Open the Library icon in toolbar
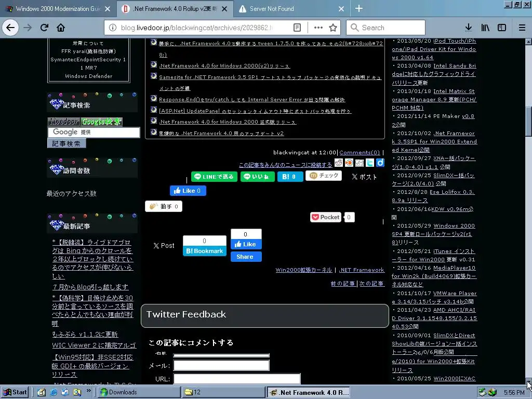The height and width of the screenshot is (399, 532). point(485,28)
